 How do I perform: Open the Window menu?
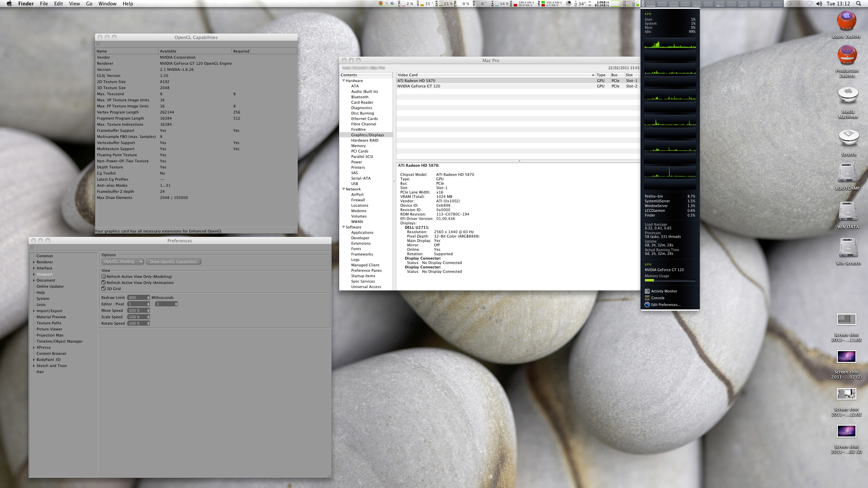click(107, 4)
